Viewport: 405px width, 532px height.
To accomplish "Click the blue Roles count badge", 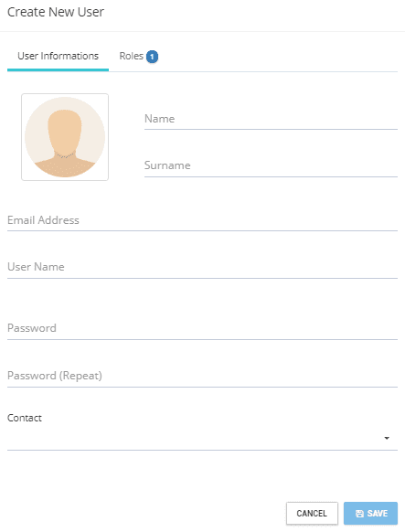I will [x=152, y=57].
